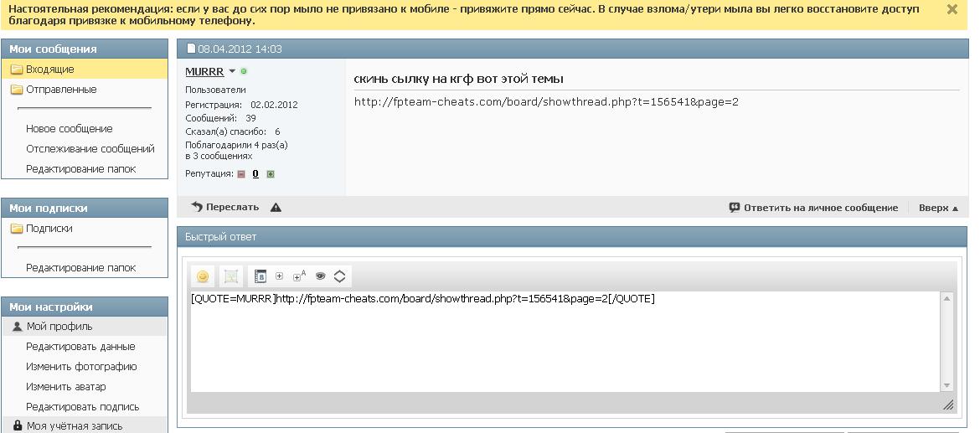Image resolution: width=980 pixels, height=433 pixels.
Task: Click the small plus box editor icon
Action: click(x=280, y=276)
